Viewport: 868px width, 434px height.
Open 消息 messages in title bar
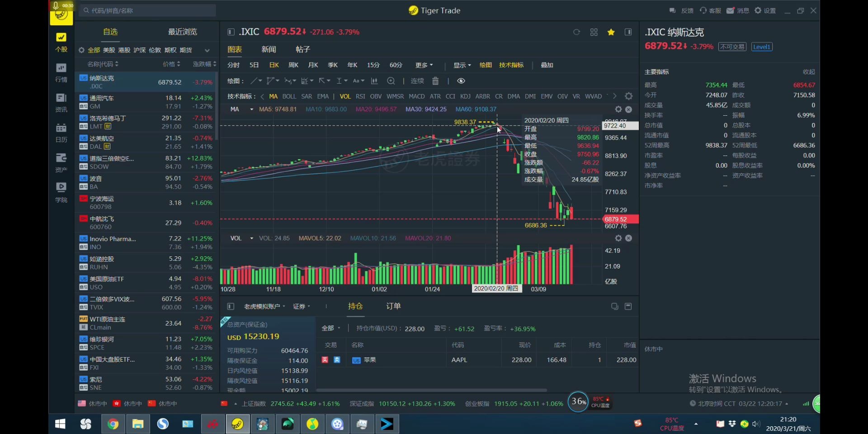point(738,10)
